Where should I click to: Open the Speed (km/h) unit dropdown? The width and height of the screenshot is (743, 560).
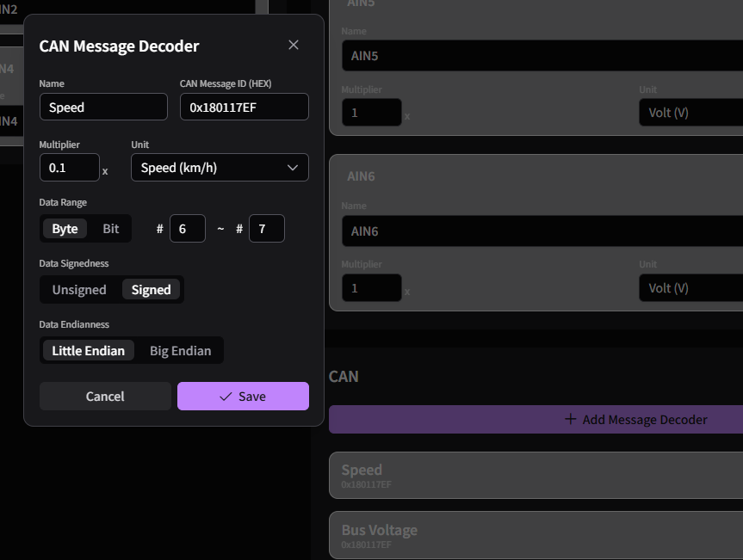tap(220, 168)
